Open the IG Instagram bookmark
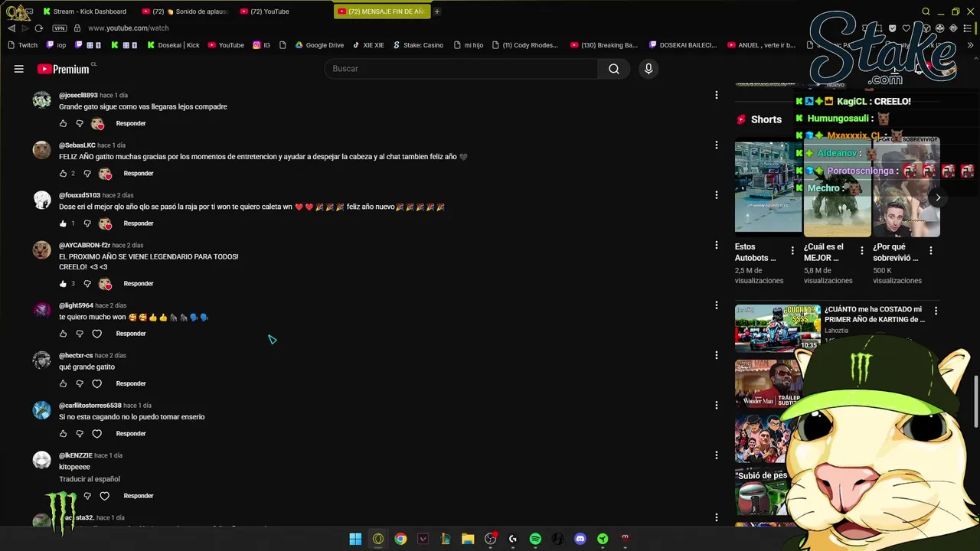Viewport: 980px width, 551px height. [x=262, y=45]
